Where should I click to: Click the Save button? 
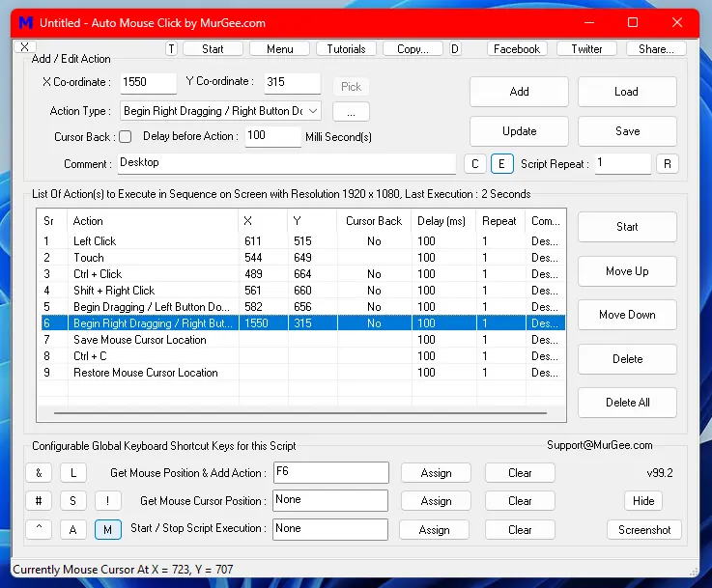point(627,131)
